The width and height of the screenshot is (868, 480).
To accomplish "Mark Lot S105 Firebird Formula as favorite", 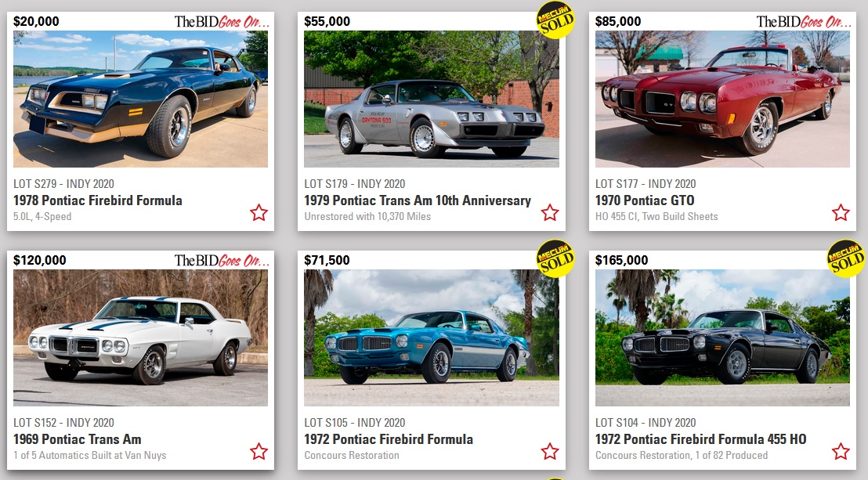I will (x=550, y=451).
